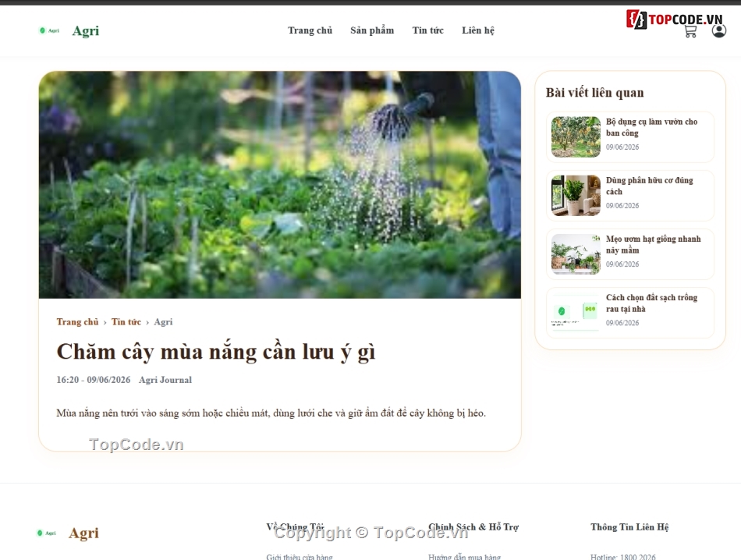Click the date under Dùng phân hữu cơ article
This screenshot has width=741, height=560.
pyautogui.click(x=622, y=206)
